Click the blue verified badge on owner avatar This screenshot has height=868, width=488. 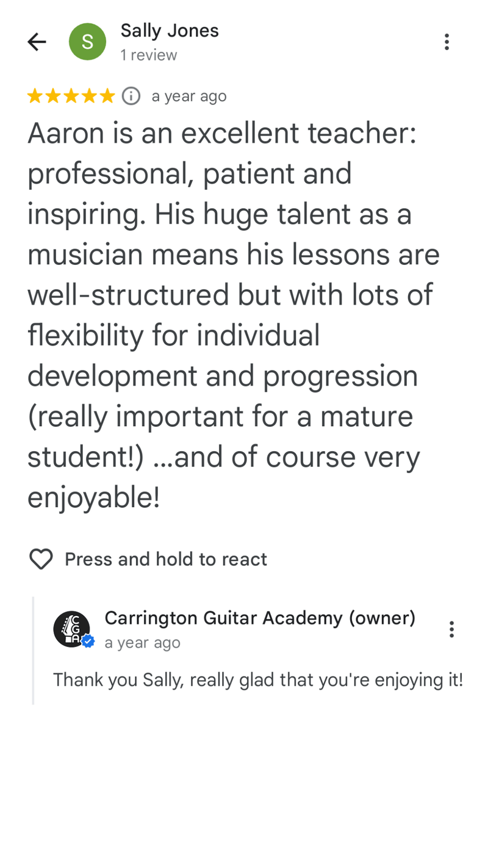point(87,641)
